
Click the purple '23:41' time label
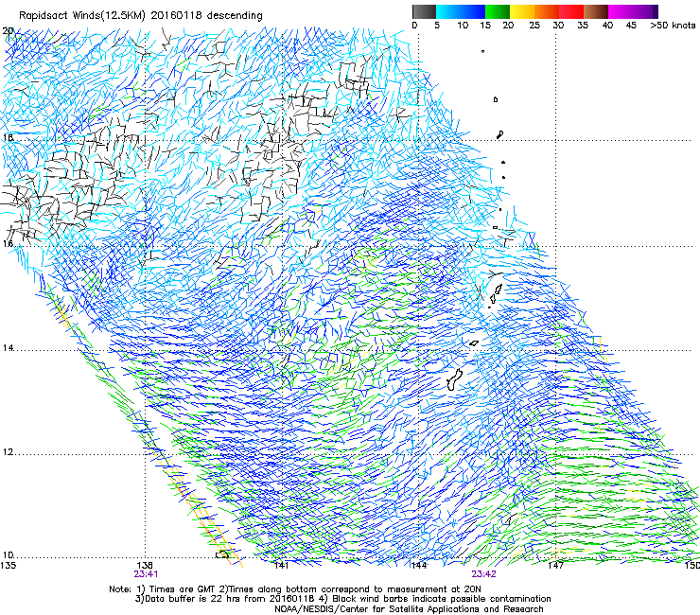(x=146, y=573)
